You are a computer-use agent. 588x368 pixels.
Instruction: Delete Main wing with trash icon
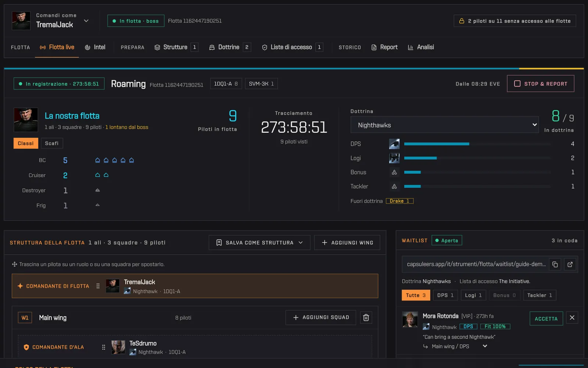click(366, 318)
